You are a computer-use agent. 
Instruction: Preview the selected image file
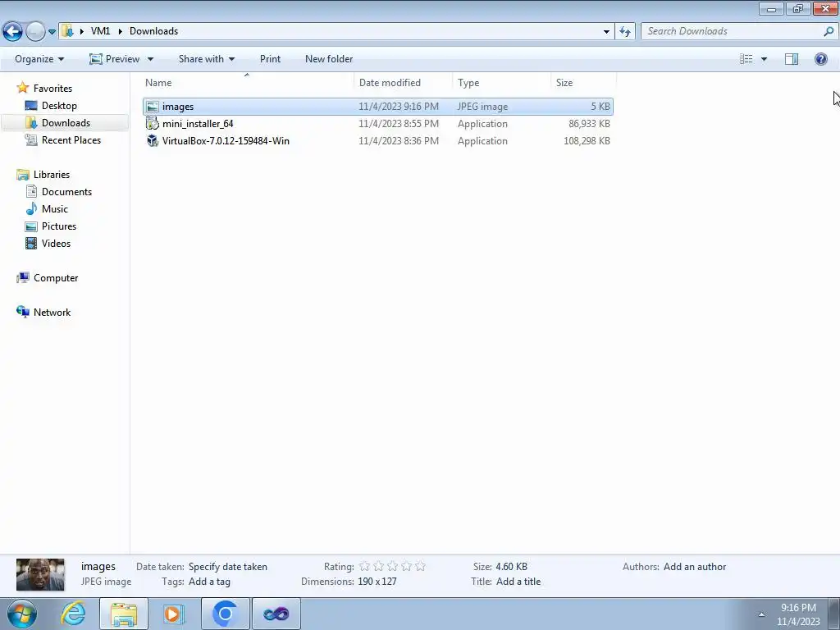click(x=114, y=59)
